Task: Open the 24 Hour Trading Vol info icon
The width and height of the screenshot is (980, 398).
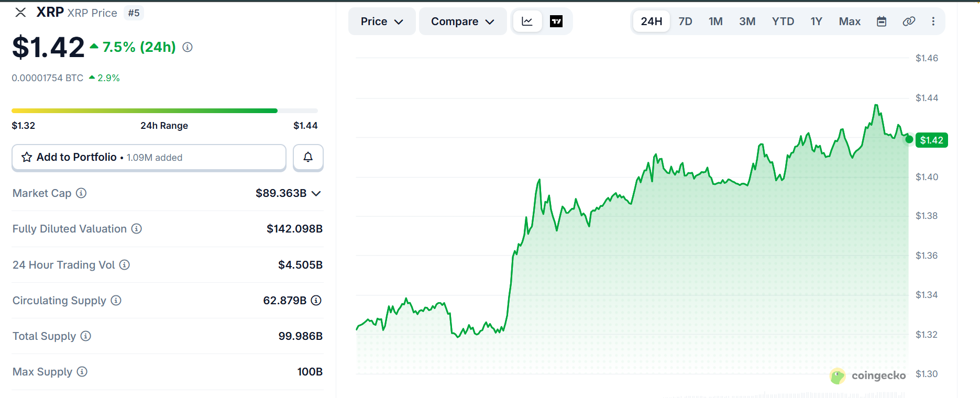Action: [125, 265]
